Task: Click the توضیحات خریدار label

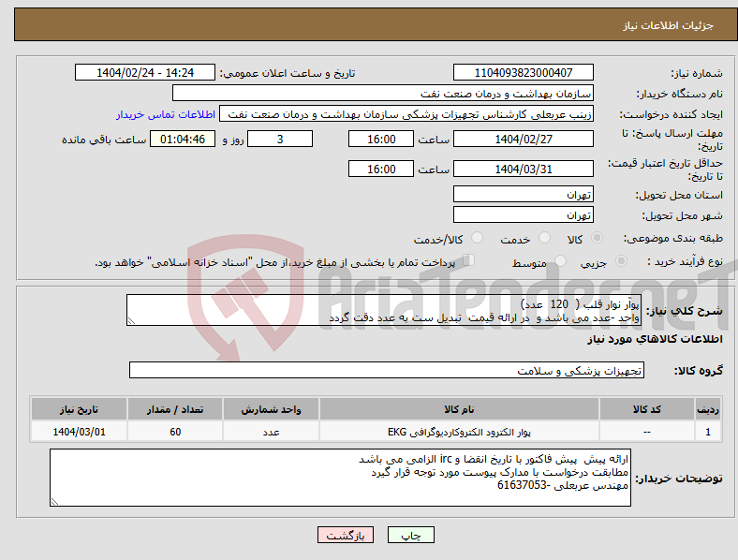Action: (679, 479)
